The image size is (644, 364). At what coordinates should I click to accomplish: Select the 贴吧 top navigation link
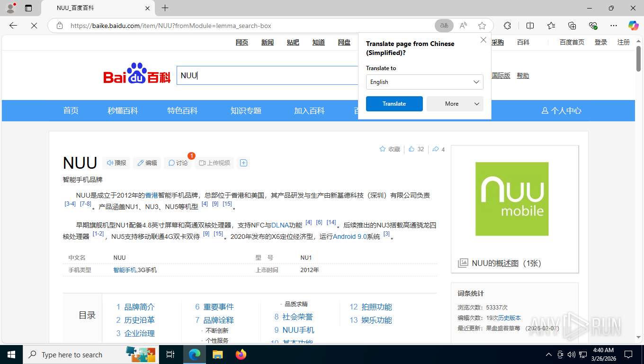[x=293, y=42]
